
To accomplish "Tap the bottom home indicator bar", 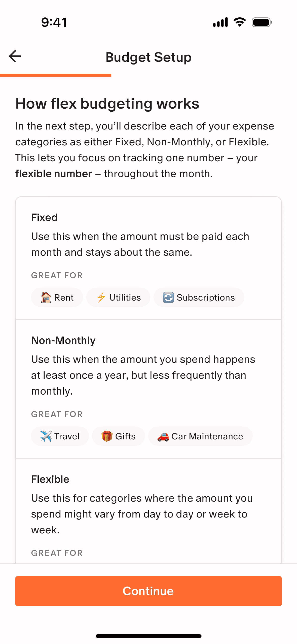I will tap(148, 636).
